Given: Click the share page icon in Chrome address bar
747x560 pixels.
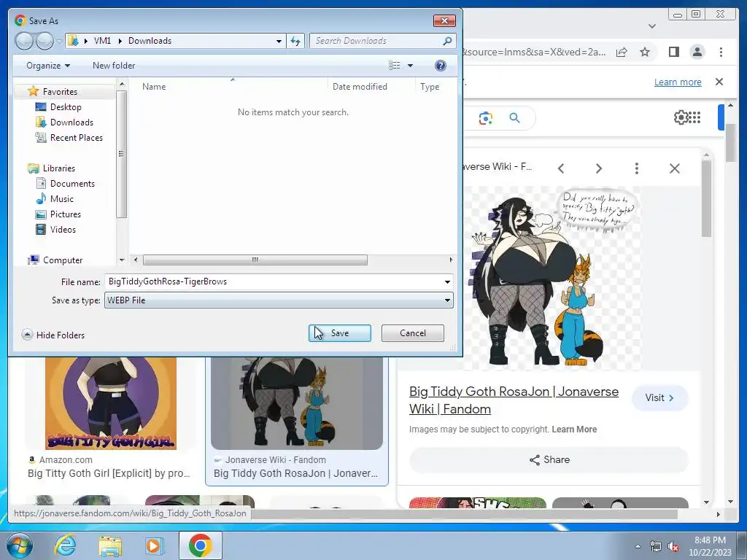Looking at the screenshot, I should point(622,52).
